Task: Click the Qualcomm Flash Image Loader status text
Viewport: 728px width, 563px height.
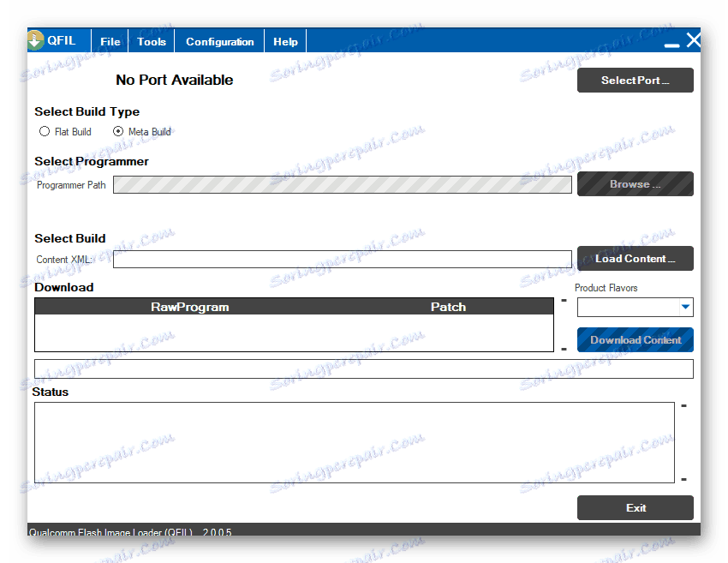Action: (x=130, y=532)
